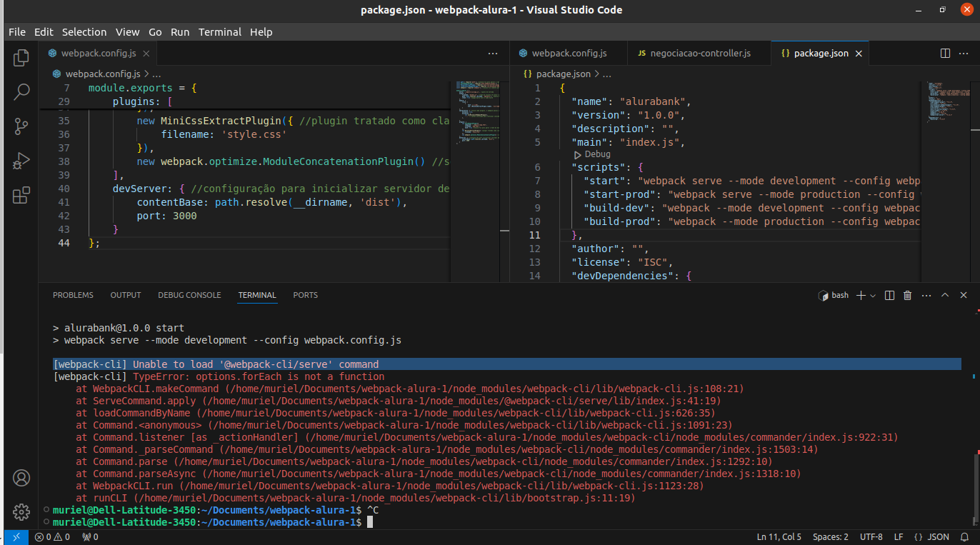Split the right editor group
The image size is (980, 545).
click(x=945, y=54)
